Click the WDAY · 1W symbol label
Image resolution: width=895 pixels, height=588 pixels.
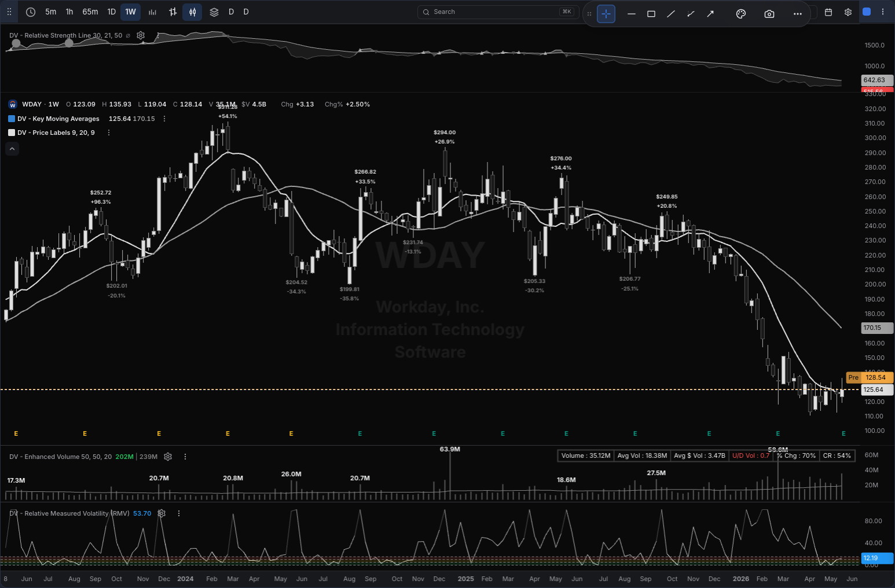click(x=41, y=104)
